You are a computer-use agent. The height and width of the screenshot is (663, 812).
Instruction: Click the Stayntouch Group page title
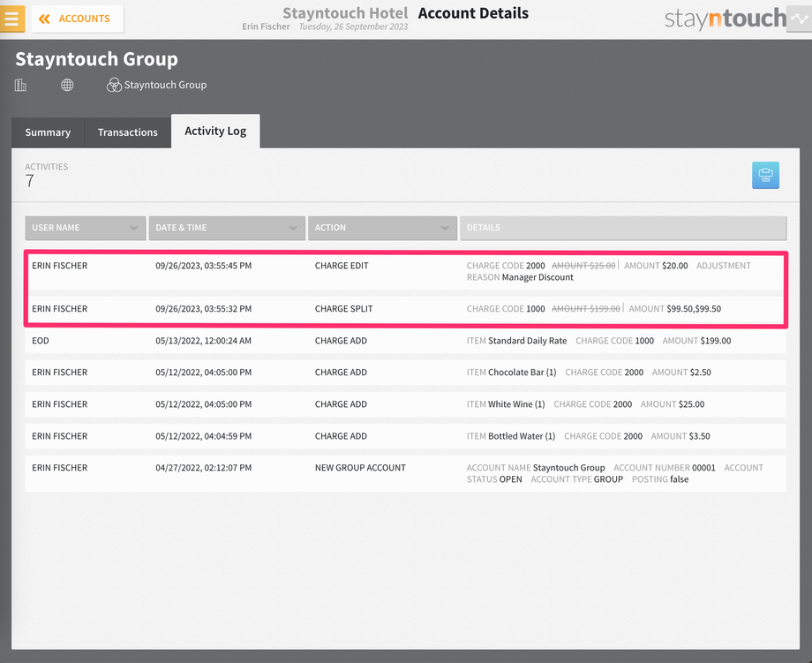click(96, 59)
